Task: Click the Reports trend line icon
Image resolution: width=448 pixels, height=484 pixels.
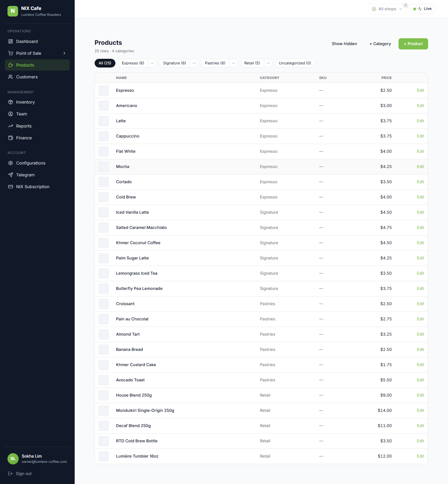Action: tap(11, 126)
